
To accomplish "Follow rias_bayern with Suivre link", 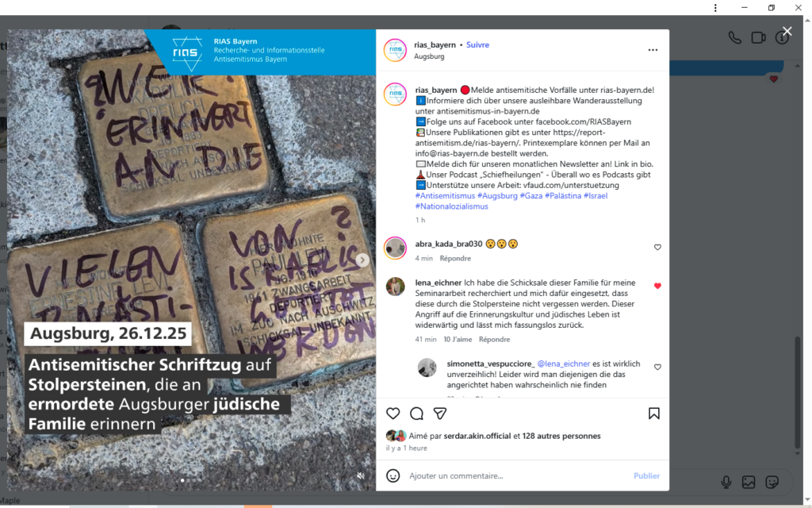I will (x=477, y=44).
